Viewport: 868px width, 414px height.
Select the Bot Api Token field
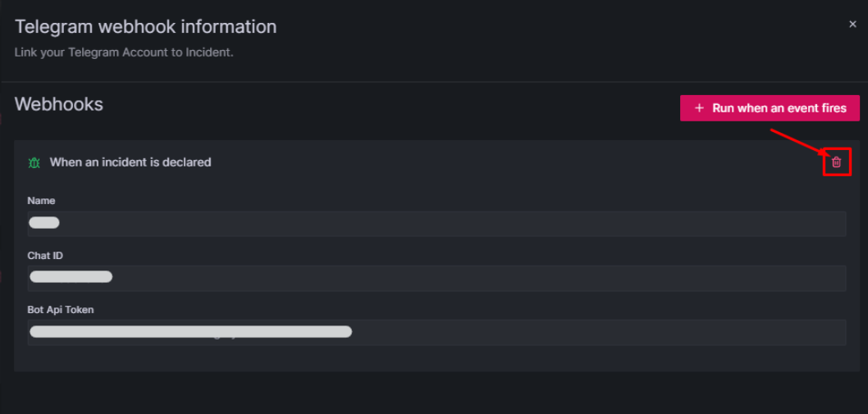[574, 332]
